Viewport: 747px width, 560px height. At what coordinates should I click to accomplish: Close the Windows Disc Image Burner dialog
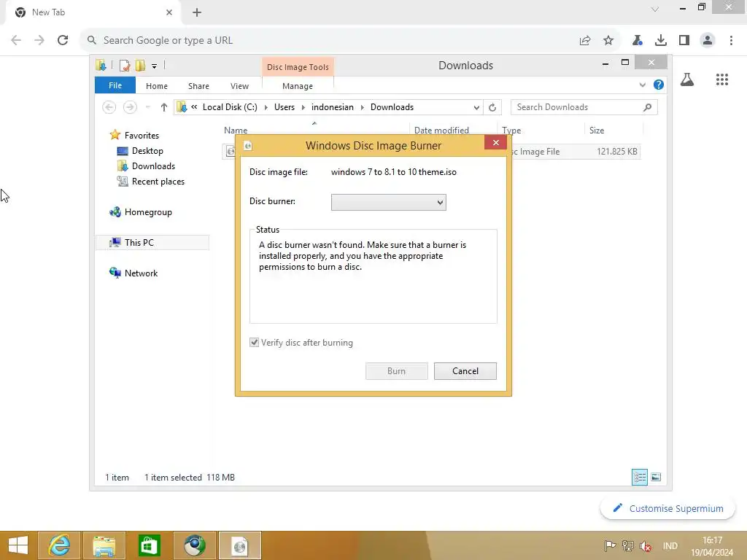click(495, 142)
